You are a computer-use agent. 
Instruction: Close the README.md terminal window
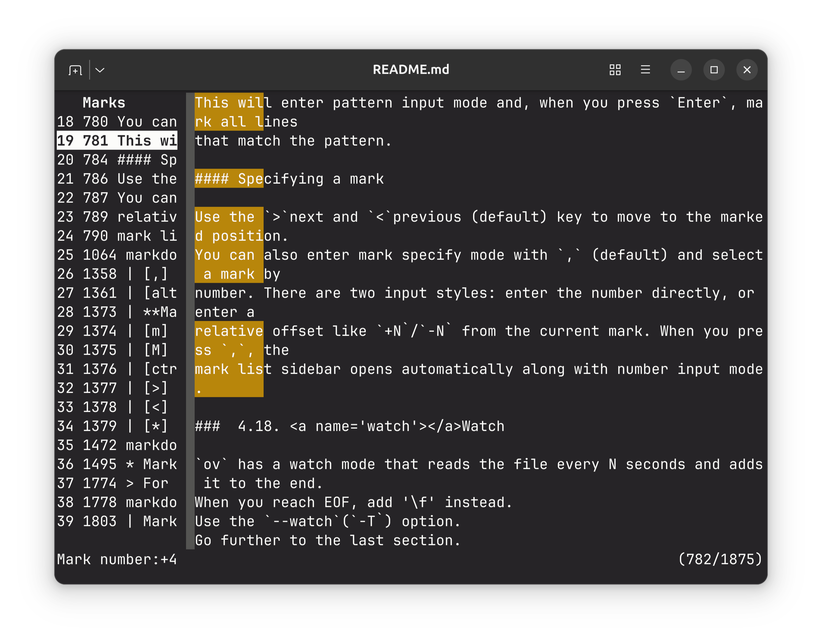(747, 70)
